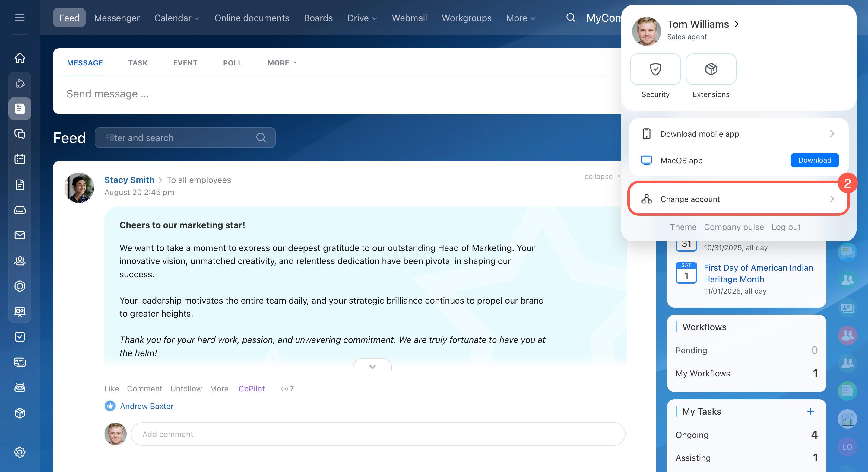Switch to the TASK tab
Screen dimensions: 868x472
coord(138,63)
